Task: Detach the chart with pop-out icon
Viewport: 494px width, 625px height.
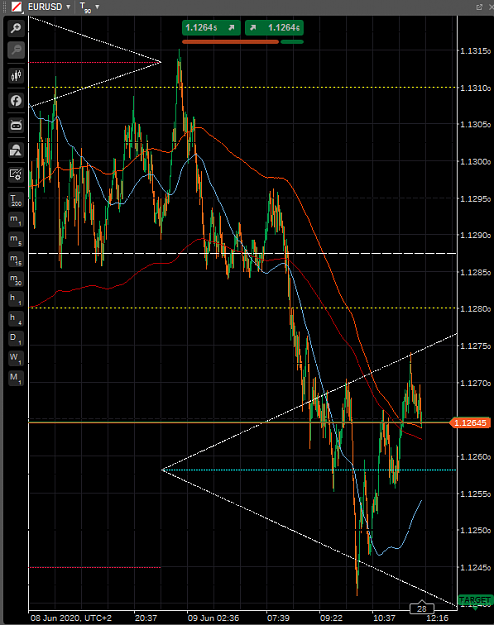Action: pos(479,7)
